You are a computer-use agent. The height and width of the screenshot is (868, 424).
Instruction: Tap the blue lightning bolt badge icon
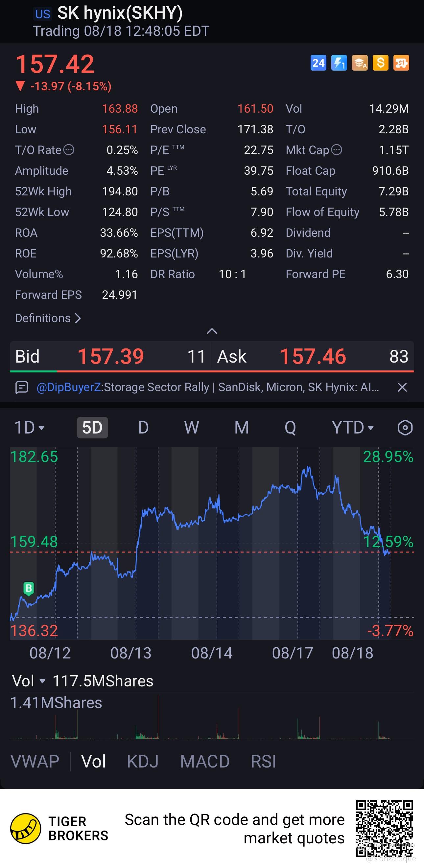339,63
